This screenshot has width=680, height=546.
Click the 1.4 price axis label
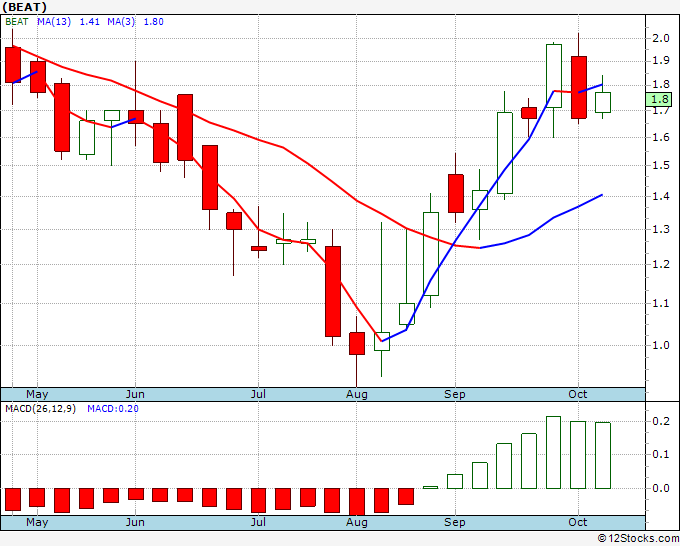661,196
